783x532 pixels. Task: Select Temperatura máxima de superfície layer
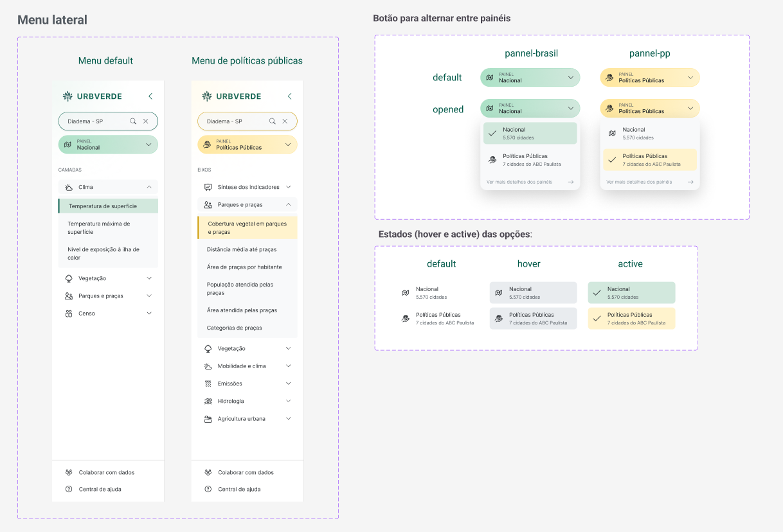pyautogui.click(x=99, y=227)
